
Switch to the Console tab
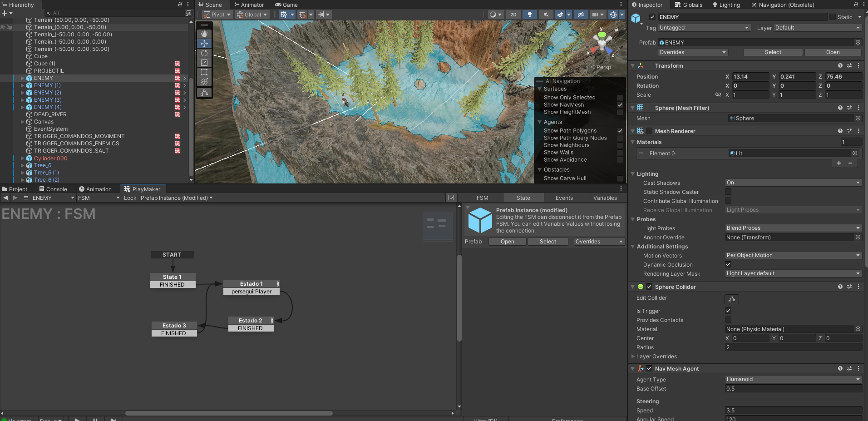coord(53,189)
